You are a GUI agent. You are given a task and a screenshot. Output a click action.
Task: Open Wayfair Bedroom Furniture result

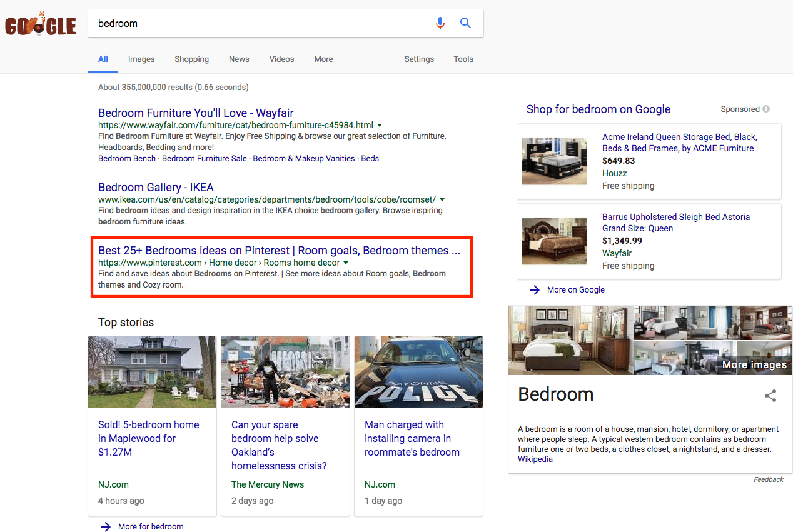[x=196, y=113]
